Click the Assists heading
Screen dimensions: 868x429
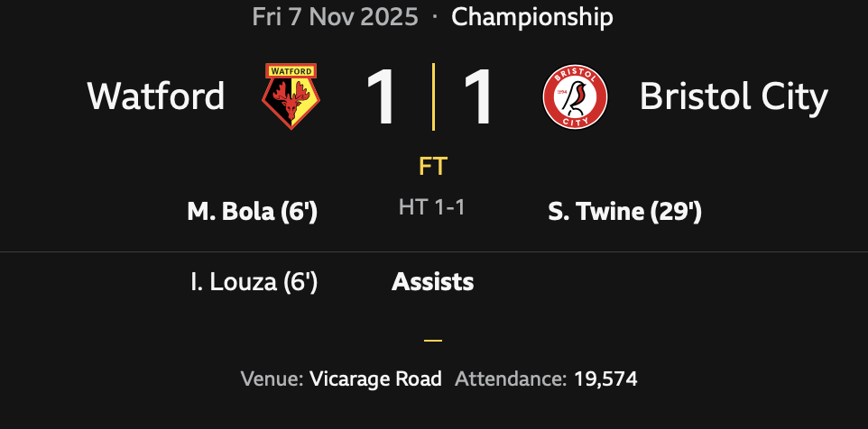432,282
